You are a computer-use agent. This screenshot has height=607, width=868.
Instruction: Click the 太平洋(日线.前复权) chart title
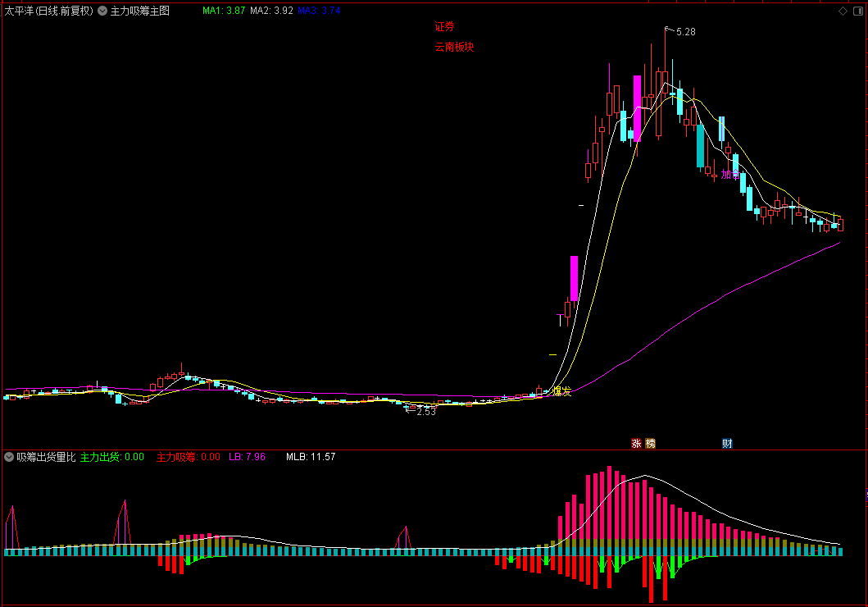pyautogui.click(x=48, y=11)
